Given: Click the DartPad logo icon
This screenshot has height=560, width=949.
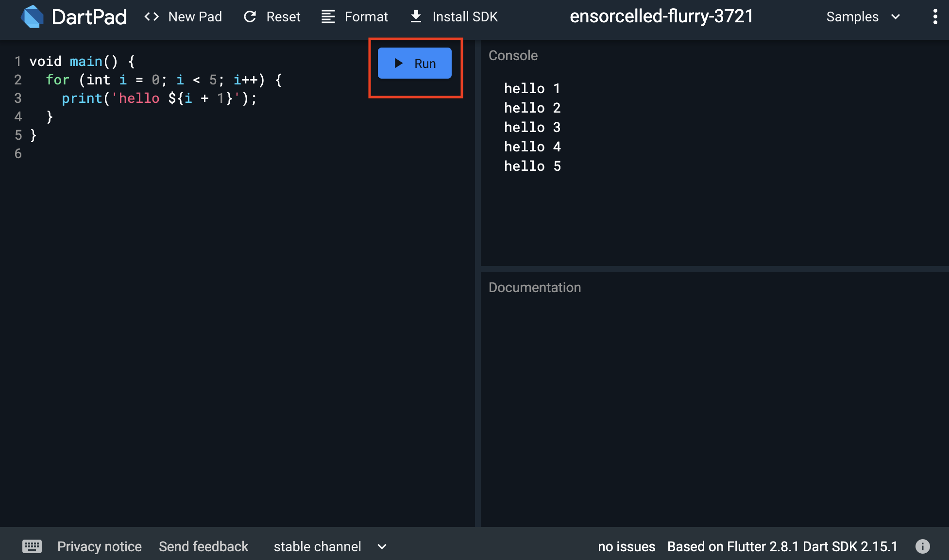Looking at the screenshot, I should coord(33,17).
